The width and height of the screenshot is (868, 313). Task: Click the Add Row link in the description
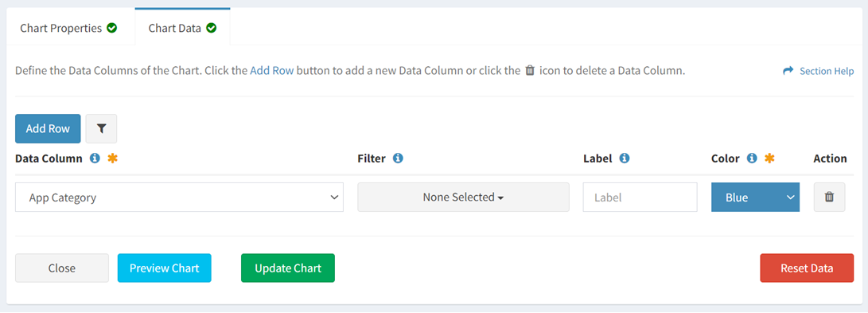tap(272, 71)
